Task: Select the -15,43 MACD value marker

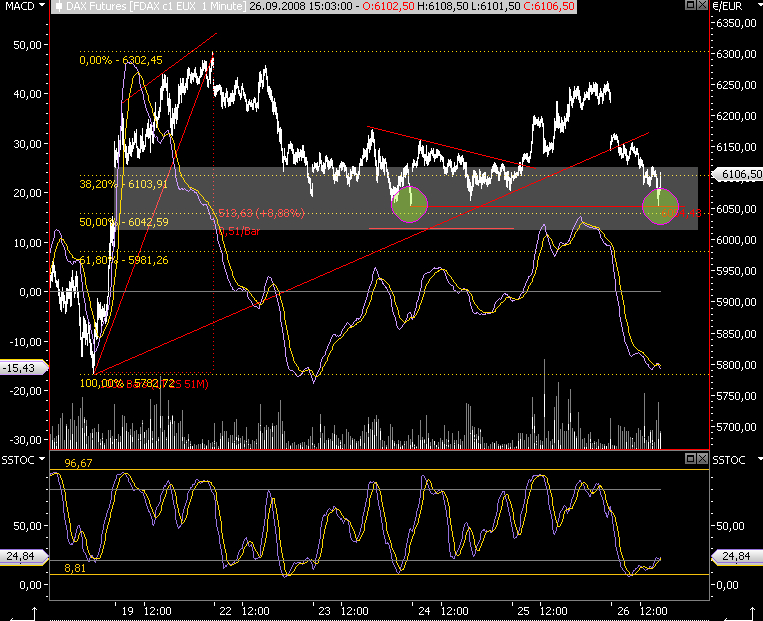Action: coord(23,368)
